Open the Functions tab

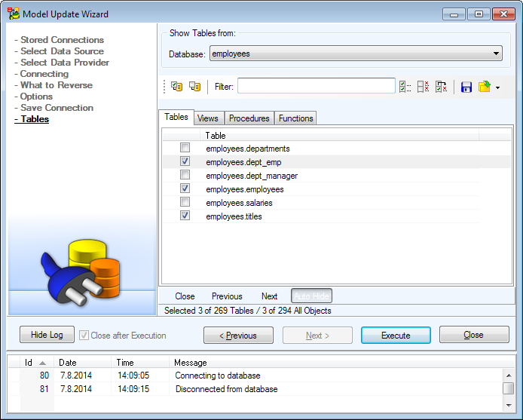pyautogui.click(x=296, y=118)
